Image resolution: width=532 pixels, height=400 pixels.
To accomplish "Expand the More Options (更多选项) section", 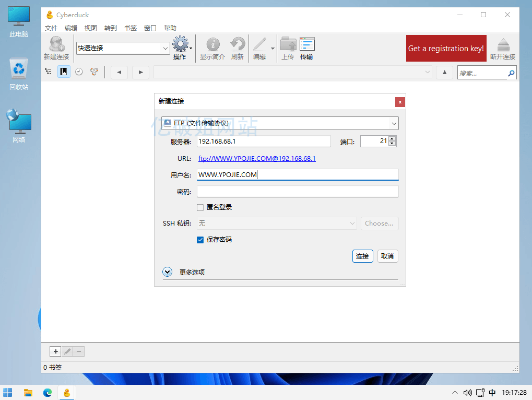I will point(168,272).
